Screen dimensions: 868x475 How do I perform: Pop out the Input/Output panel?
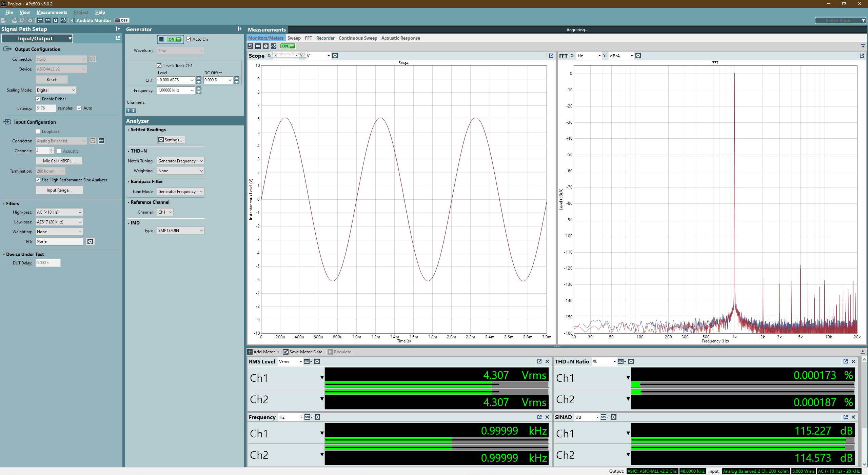point(118,38)
